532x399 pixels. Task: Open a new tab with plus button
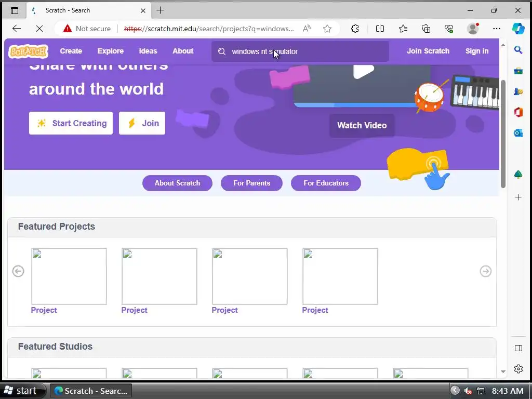click(x=160, y=10)
